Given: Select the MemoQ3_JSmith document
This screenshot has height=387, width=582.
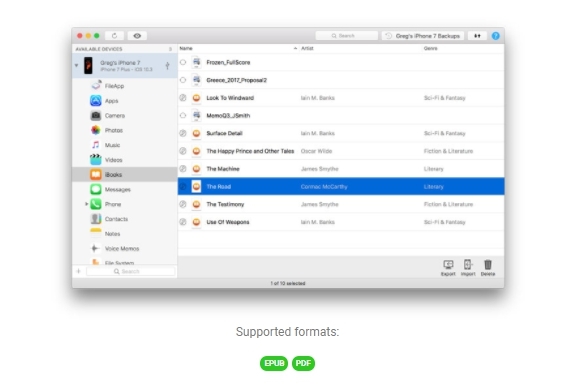Looking at the screenshot, I should pos(341,115).
